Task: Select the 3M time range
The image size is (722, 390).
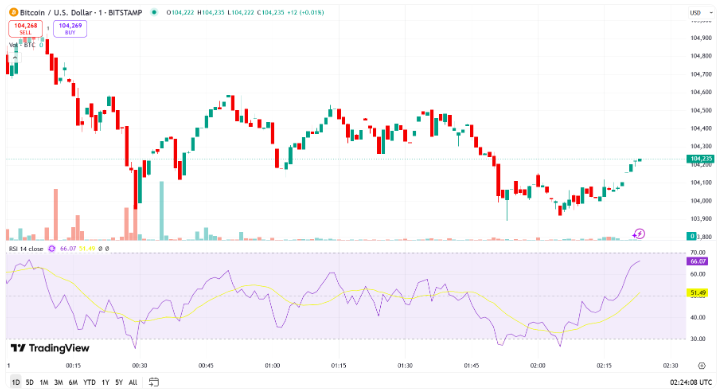Action: click(58, 382)
